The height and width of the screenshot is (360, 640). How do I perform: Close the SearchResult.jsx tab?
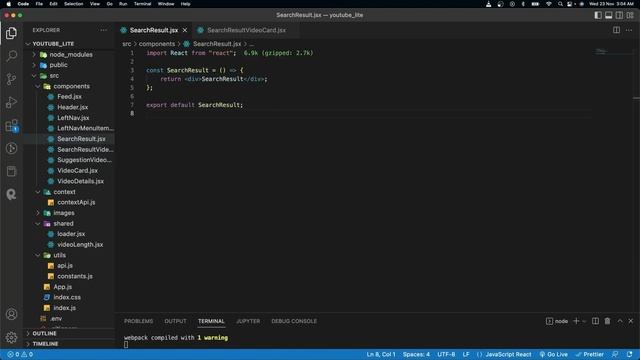coord(185,30)
